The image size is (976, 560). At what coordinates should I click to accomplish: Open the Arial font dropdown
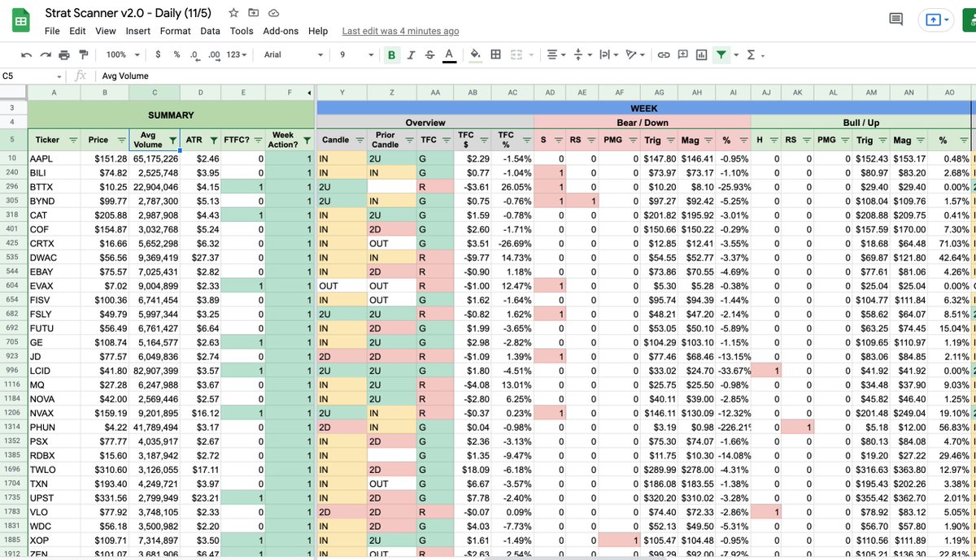(292, 54)
